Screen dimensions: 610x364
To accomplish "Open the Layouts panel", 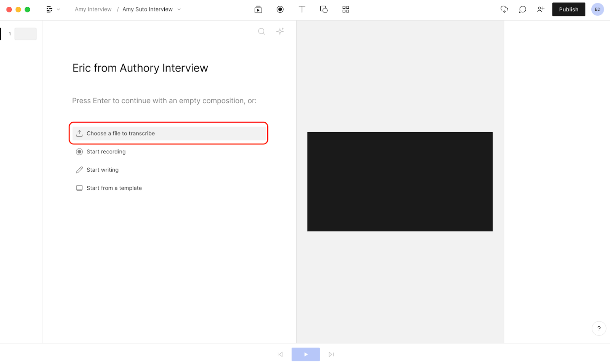I will click(345, 9).
